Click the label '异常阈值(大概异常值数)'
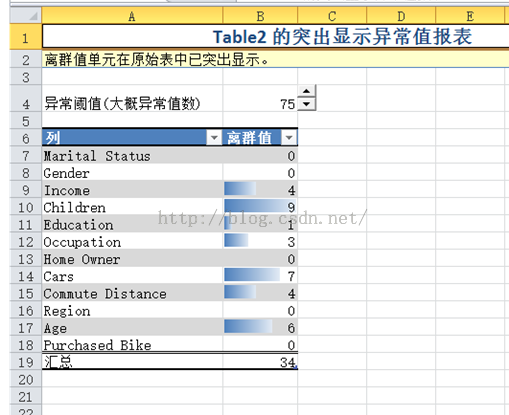The width and height of the screenshot is (509, 415). (x=122, y=103)
